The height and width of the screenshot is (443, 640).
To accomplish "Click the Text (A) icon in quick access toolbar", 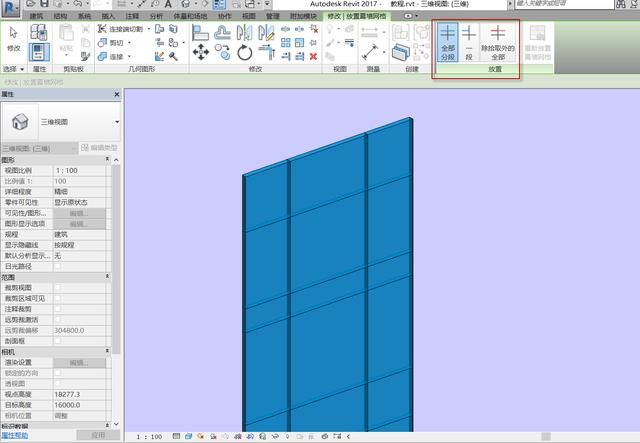I will tap(168, 4).
